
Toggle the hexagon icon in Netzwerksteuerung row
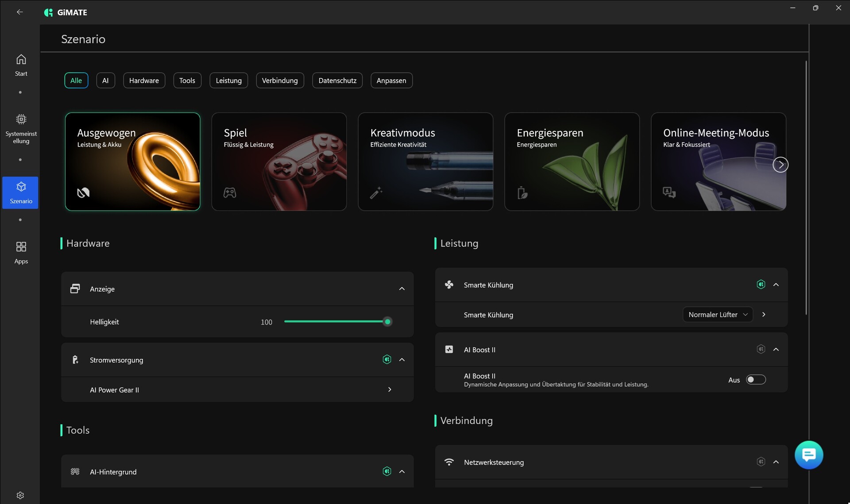coord(761,462)
